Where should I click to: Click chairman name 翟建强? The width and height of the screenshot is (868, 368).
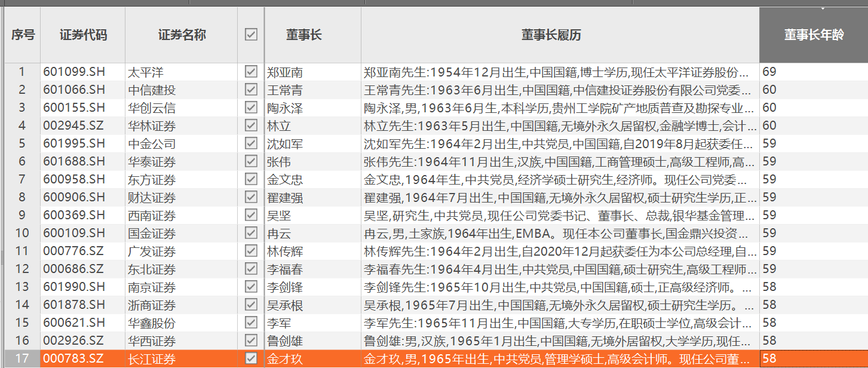[285, 198]
